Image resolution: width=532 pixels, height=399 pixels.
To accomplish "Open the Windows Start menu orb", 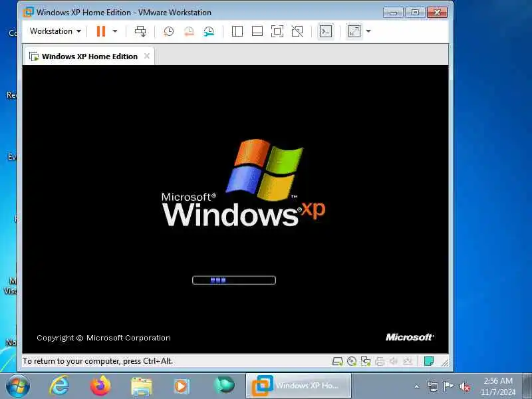I will (x=18, y=386).
